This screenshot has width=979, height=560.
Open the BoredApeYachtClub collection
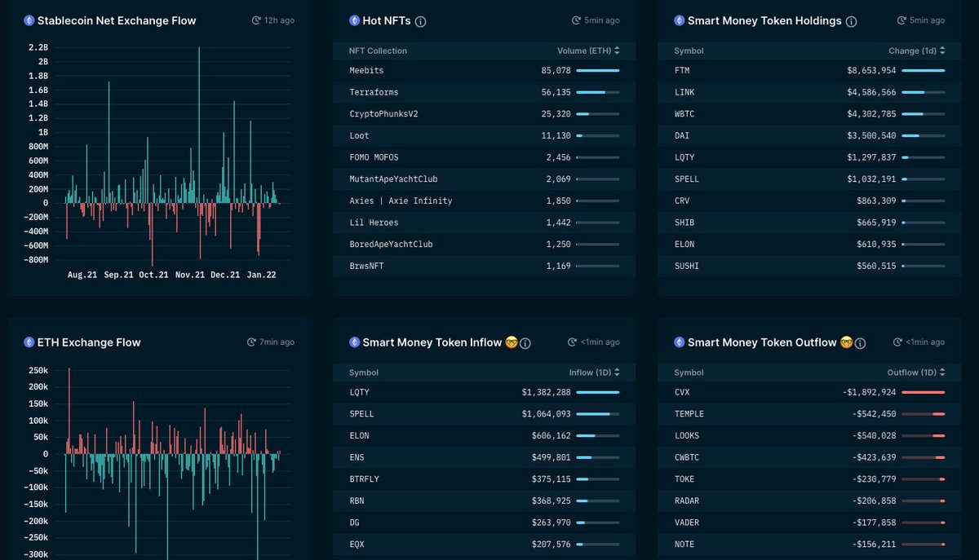pos(391,245)
